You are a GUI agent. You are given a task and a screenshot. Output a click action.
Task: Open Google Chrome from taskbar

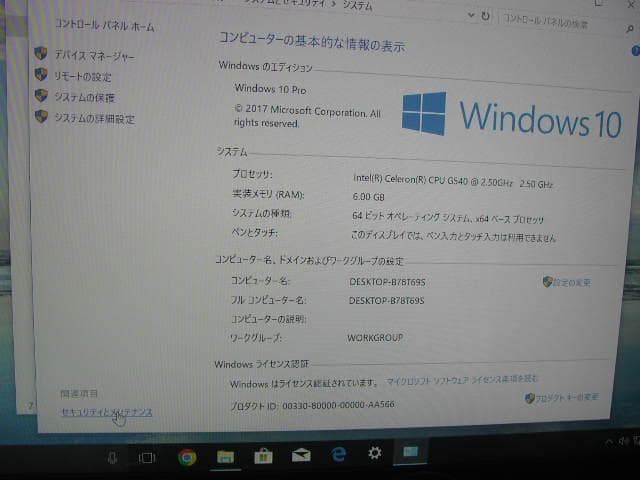click(x=187, y=457)
